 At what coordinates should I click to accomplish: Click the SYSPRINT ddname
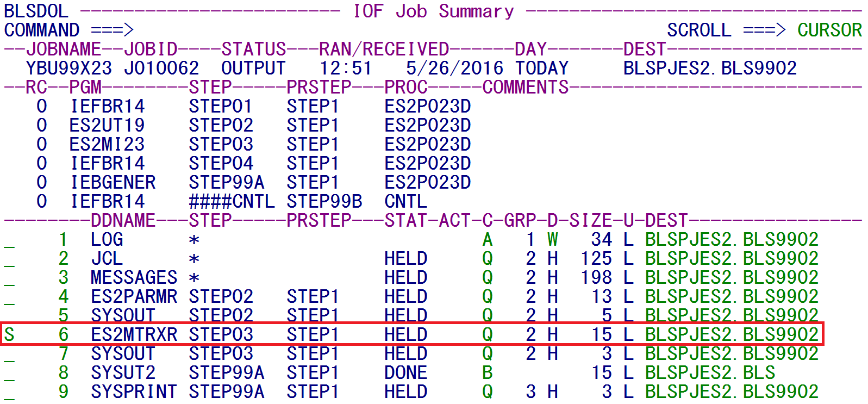point(134,392)
